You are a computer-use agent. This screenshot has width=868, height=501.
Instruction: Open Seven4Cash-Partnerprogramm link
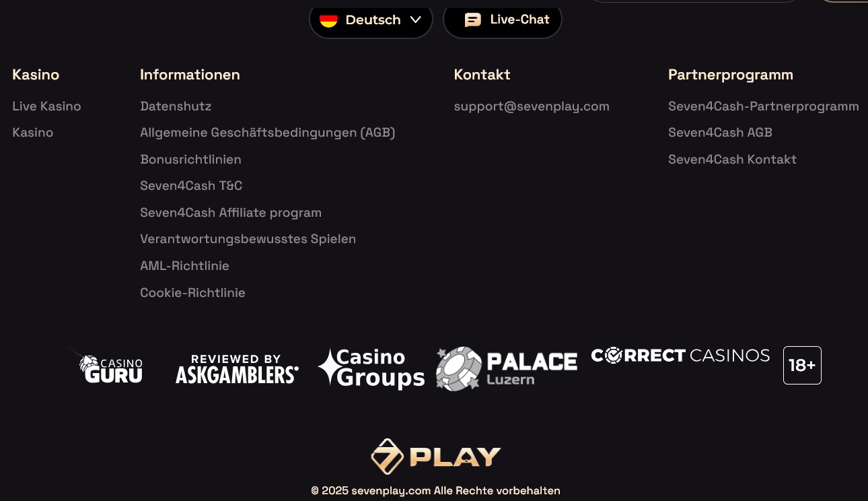pyautogui.click(x=764, y=106)
